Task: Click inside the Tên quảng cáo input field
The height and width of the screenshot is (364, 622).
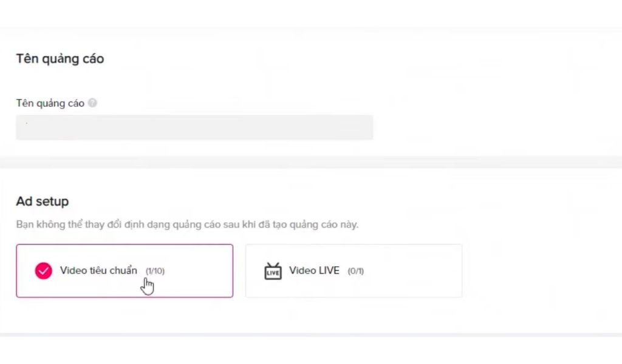Action: (x=194, y=127)
